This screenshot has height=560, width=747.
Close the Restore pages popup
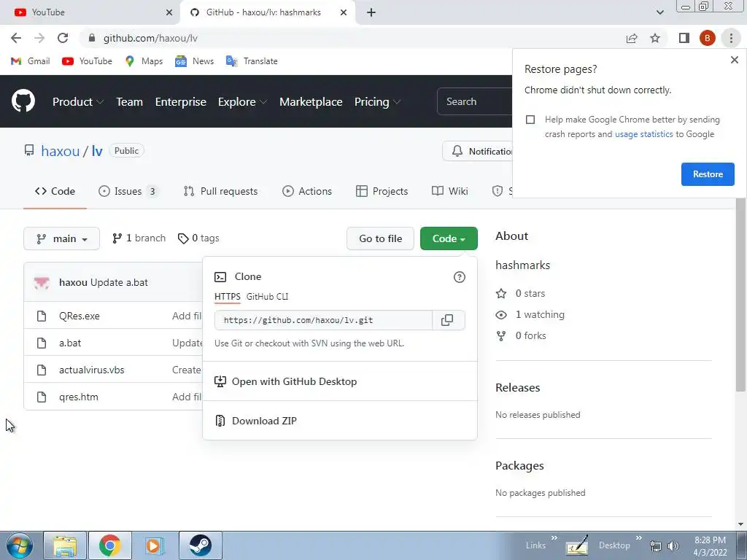coord(734,60)
